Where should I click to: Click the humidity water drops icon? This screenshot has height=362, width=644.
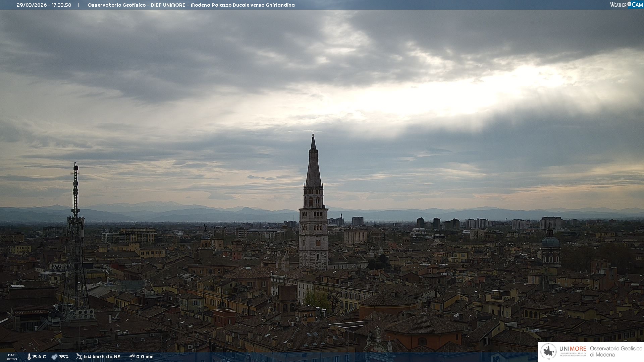pos(54,357)
